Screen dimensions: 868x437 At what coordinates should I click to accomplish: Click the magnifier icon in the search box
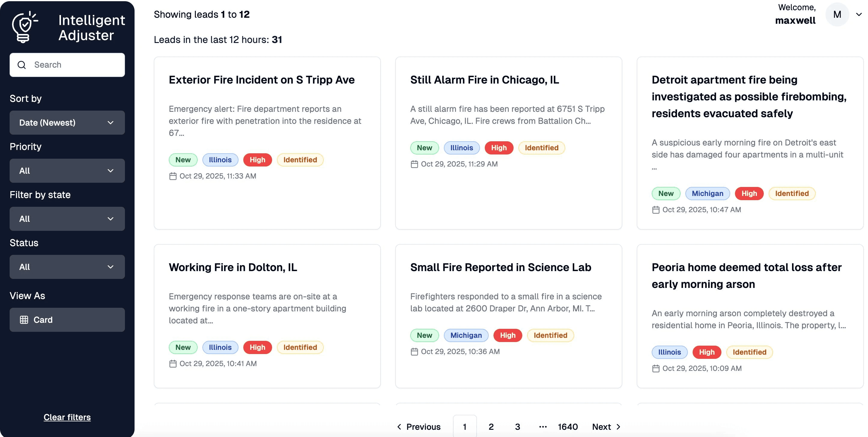22,65
